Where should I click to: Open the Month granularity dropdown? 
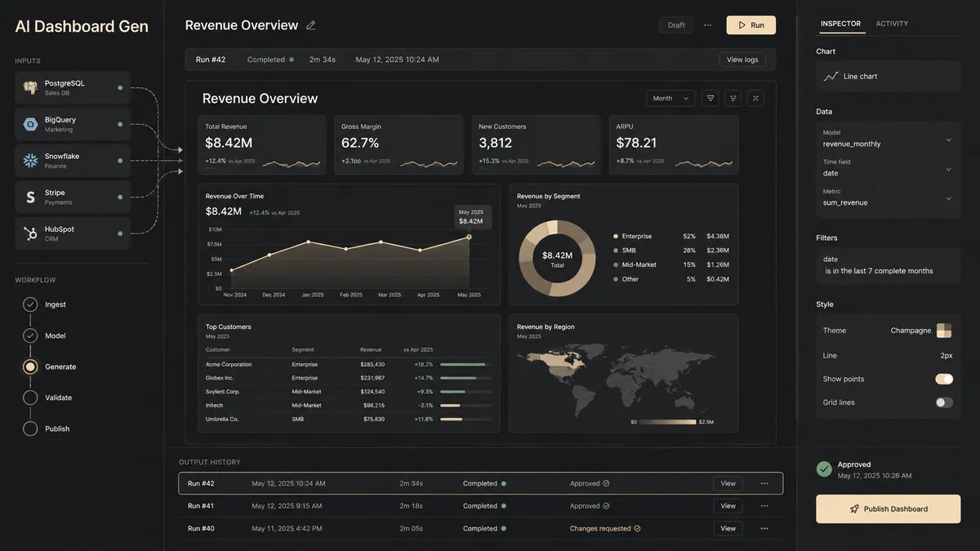coord(670,98)
